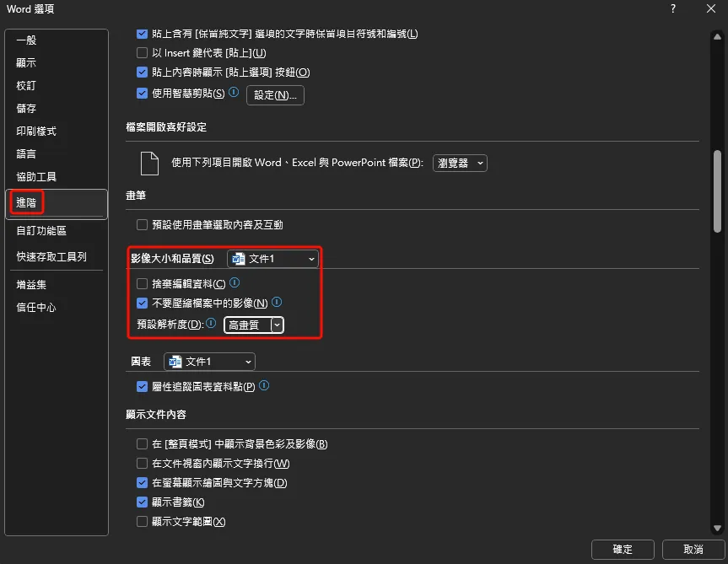Open the 圖表 document dropdown
This screenshot has width=728, height=564.
pos(209,362)
